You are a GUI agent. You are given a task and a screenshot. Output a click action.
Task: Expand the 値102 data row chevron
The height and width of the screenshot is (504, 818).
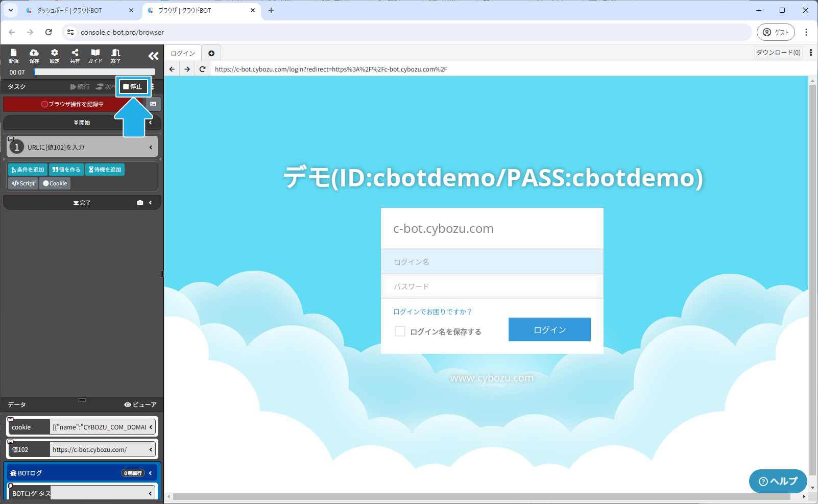[x=151, y=449]
